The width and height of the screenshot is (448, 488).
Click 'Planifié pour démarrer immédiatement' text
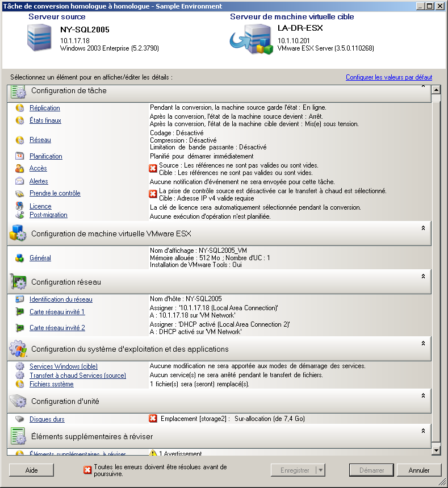(202, 156)
